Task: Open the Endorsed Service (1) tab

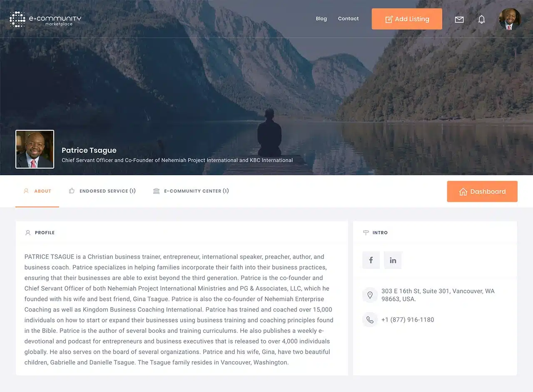Action: point(102,191)
